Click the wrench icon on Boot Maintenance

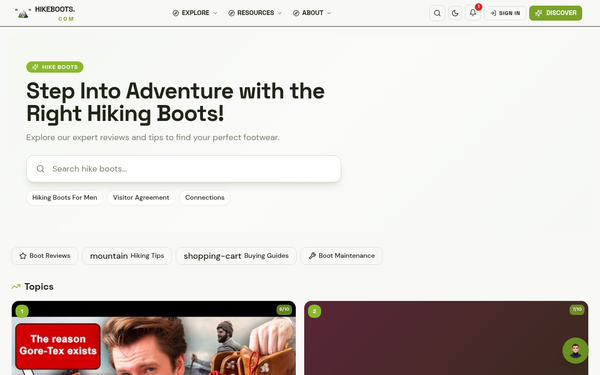(x=312, y=256)
